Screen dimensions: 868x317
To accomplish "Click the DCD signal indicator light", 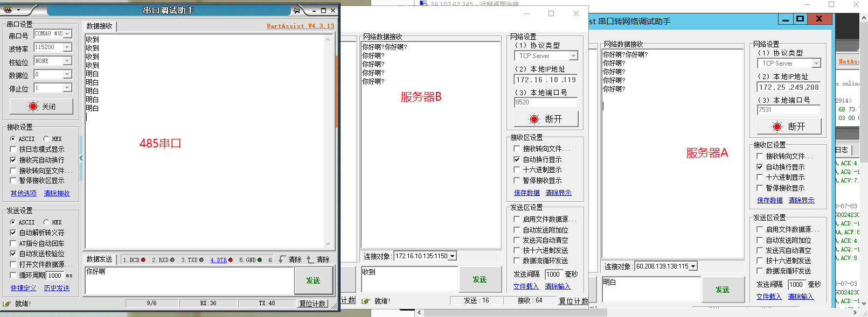I will [143, 260].
